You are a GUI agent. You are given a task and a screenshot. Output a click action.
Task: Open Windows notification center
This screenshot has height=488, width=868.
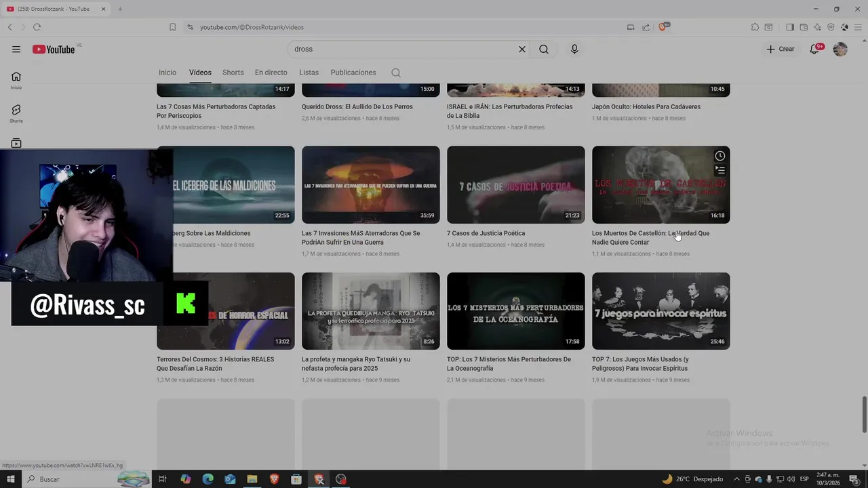click(854, 479)
